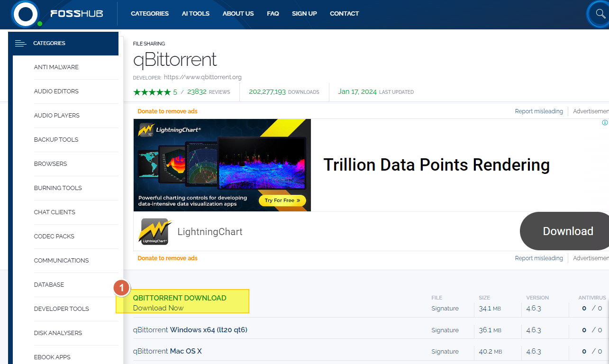Viewport: 609px width, 364px height.
Task: Open CODEC PACKS category
Action: (54, 237)
